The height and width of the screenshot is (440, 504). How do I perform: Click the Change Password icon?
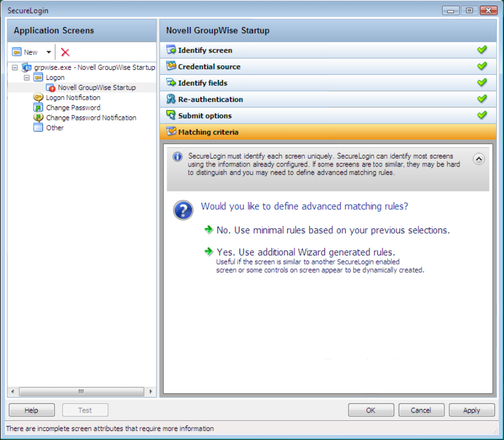[38, 107]
